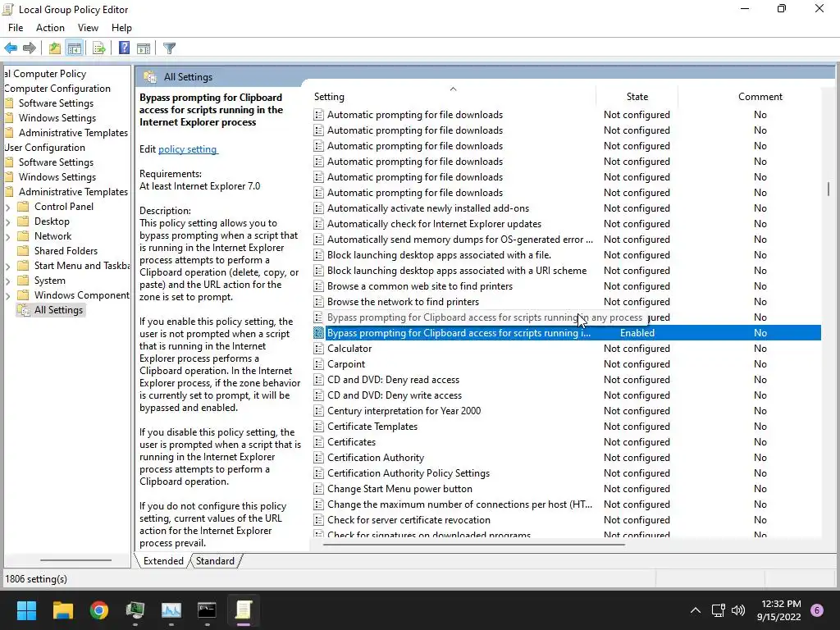Click the Back arrow toolbar icon
Viewport: 840px width, 630px height.
pyautogui.click(x=11, y=48)
